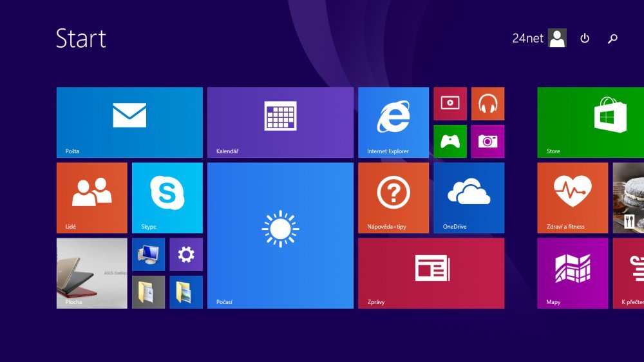Open the PC Settings gear tile
This screenshot has height=362, width=644.
(186, 254)
